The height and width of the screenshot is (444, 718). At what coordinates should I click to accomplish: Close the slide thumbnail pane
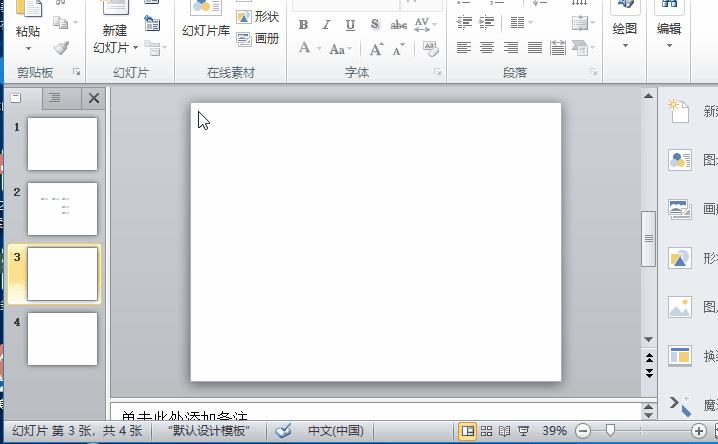(x=94, y=98)
